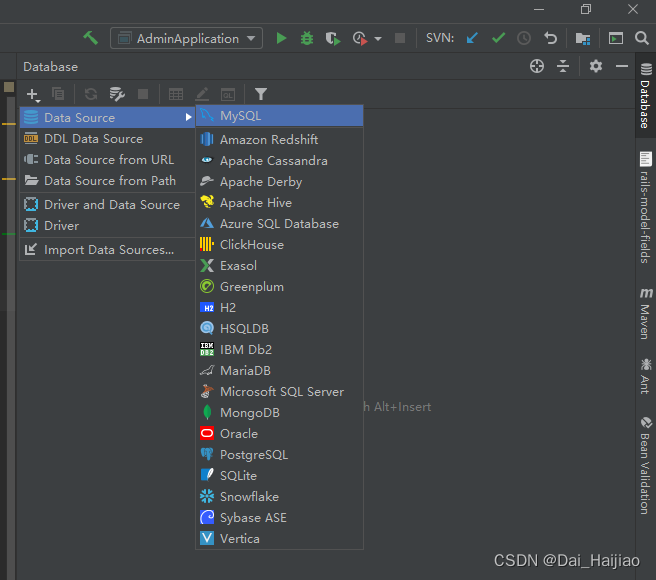
Task: Start debugging with the green bug icon
Action: click(x=307, y=38)
